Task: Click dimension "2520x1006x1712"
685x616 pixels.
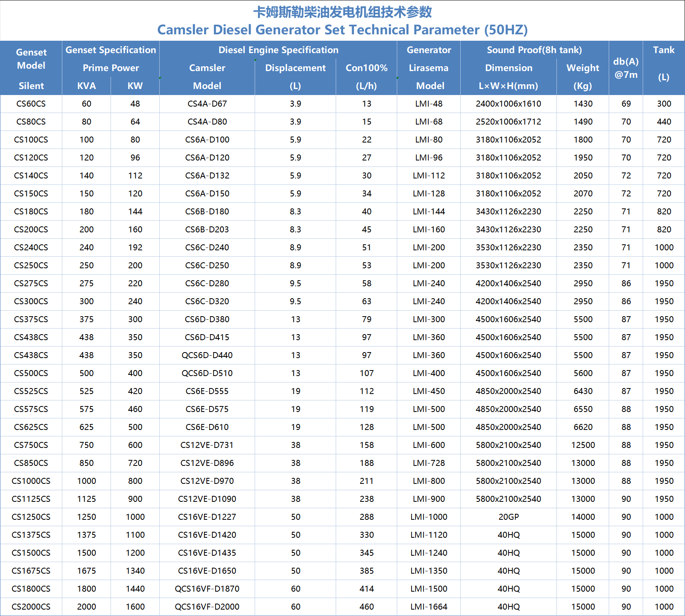Action: coord(509,122)
